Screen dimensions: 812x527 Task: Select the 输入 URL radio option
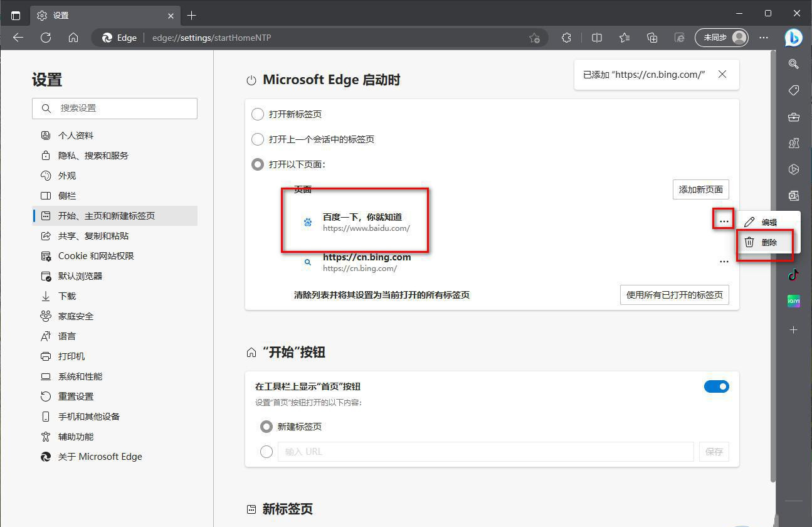tap(266, 452)
